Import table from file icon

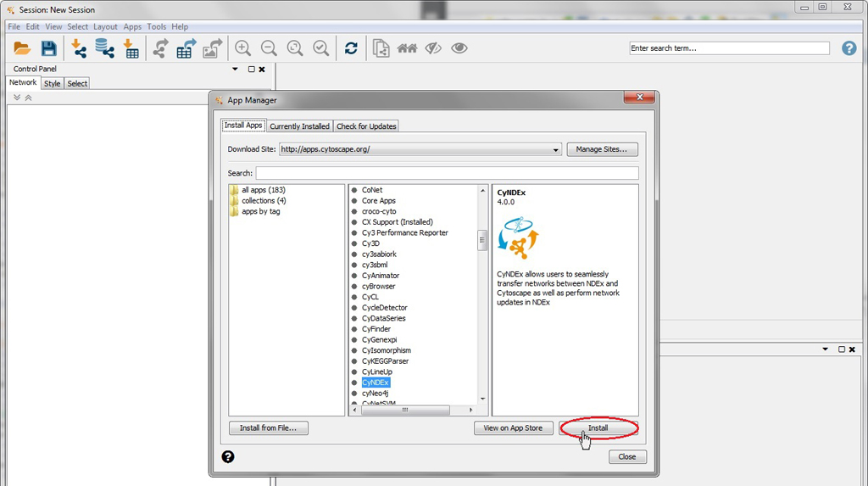[x=131, y=48]
